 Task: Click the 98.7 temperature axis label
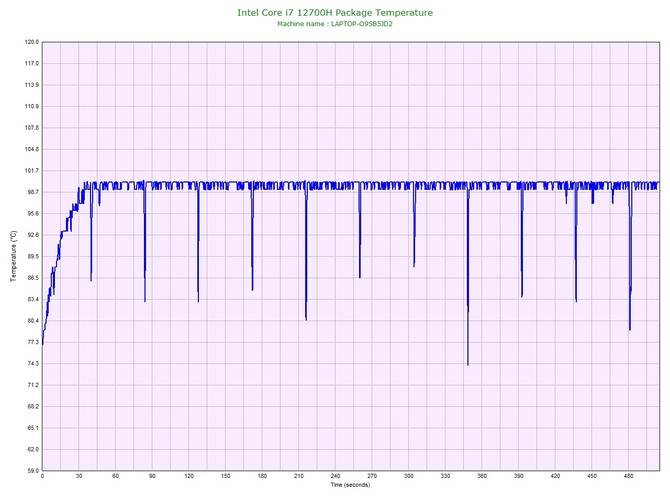[33, 192]
